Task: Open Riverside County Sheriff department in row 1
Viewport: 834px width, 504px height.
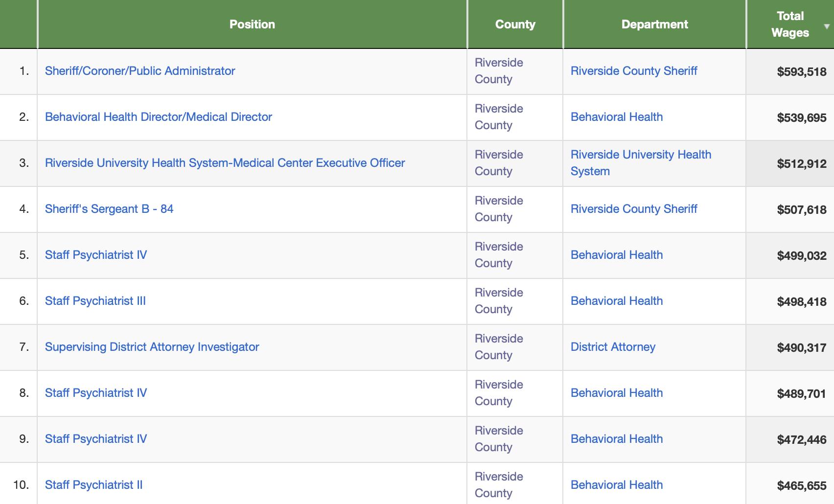Action: tap(634, 71)
